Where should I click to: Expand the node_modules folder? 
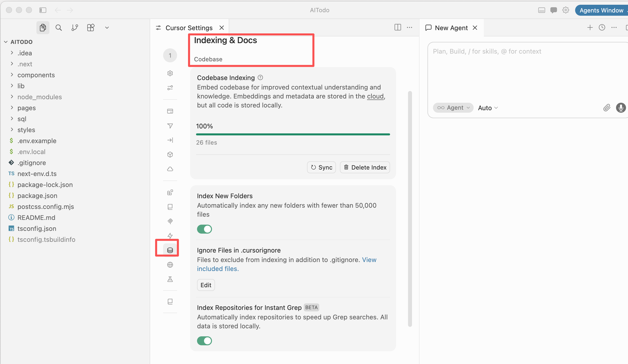pos(12,97)
